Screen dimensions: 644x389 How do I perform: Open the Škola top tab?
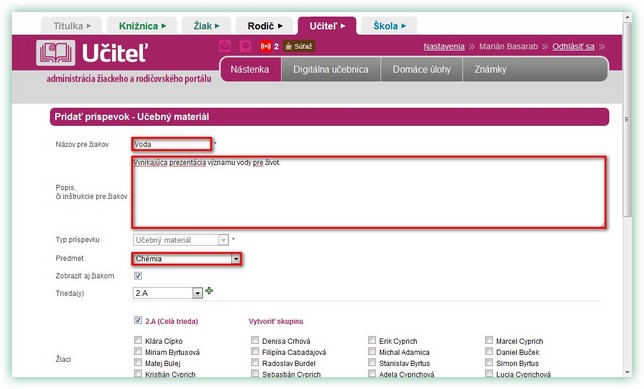[x=389, y=26]
